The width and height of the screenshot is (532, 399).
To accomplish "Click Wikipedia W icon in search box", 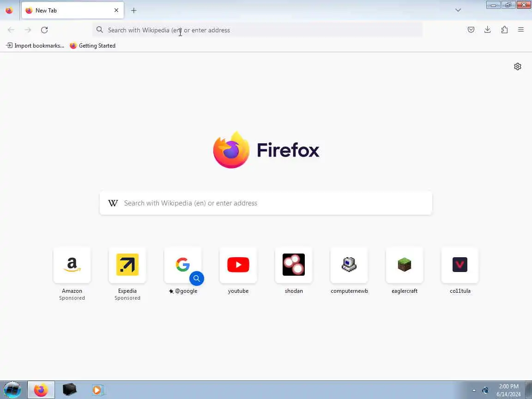I will coord(113,203).
